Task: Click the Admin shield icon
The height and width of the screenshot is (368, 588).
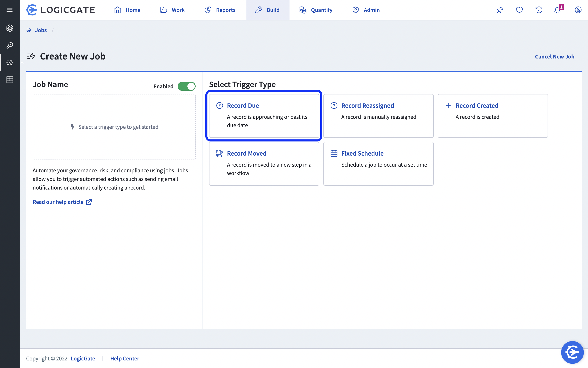Action: (x=356, y=10)
